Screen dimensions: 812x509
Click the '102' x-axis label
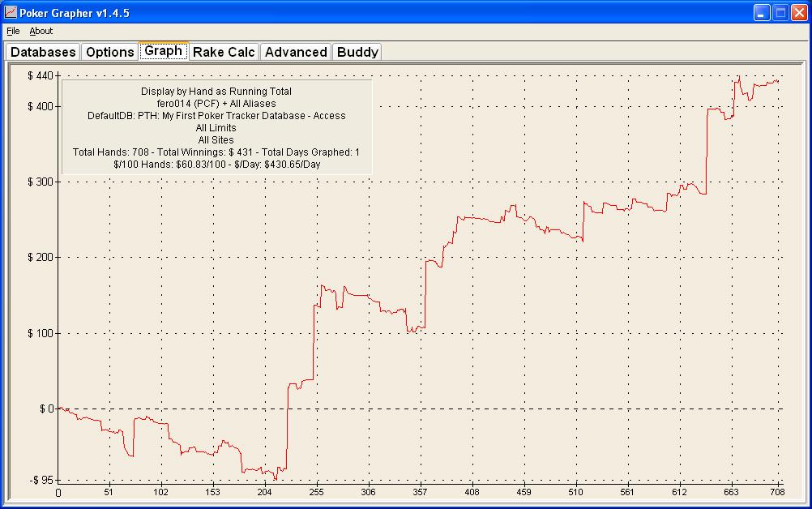click(x=160, y=492)
